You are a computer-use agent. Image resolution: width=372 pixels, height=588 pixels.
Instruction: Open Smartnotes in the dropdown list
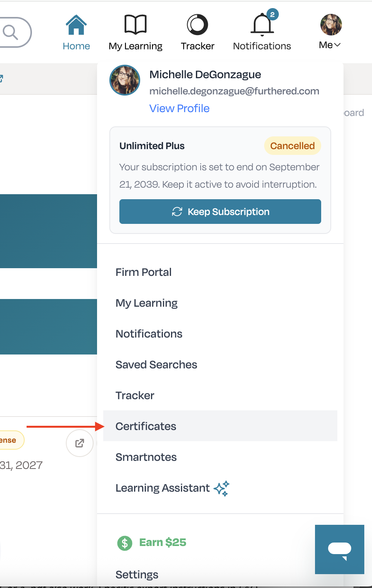(146, 457)
